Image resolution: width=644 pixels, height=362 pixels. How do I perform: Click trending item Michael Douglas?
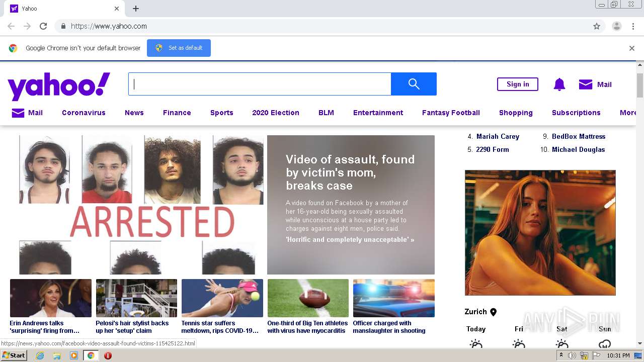click(579, 149)
